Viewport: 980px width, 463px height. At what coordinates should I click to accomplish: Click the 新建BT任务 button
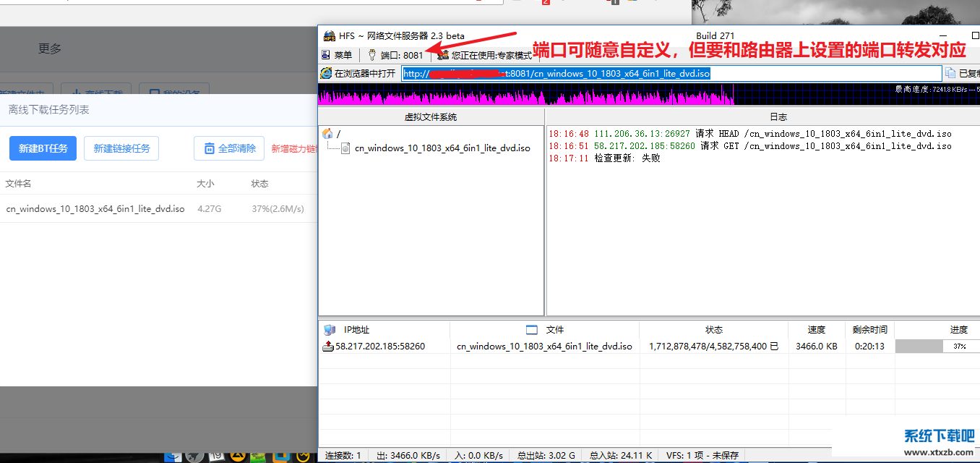click(x=43, y=148)
